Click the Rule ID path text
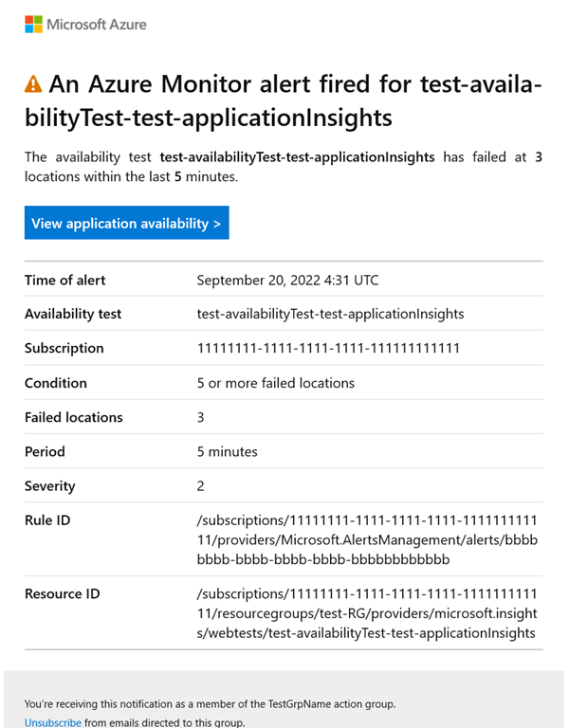 coord(365,539)
